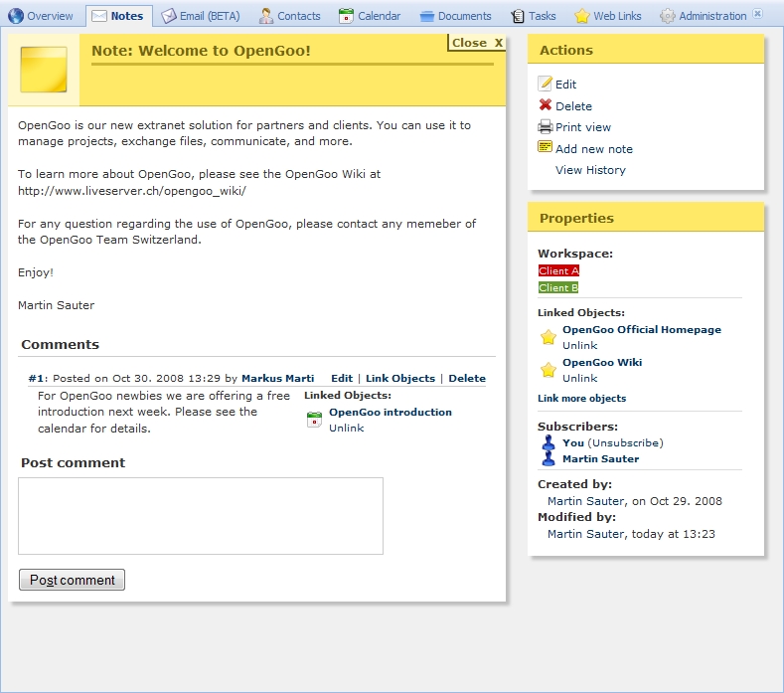The image size is (784, 693).
Task: Click the subscriber icon next to You
Action: pyautogui.click(x=549, y=442)
